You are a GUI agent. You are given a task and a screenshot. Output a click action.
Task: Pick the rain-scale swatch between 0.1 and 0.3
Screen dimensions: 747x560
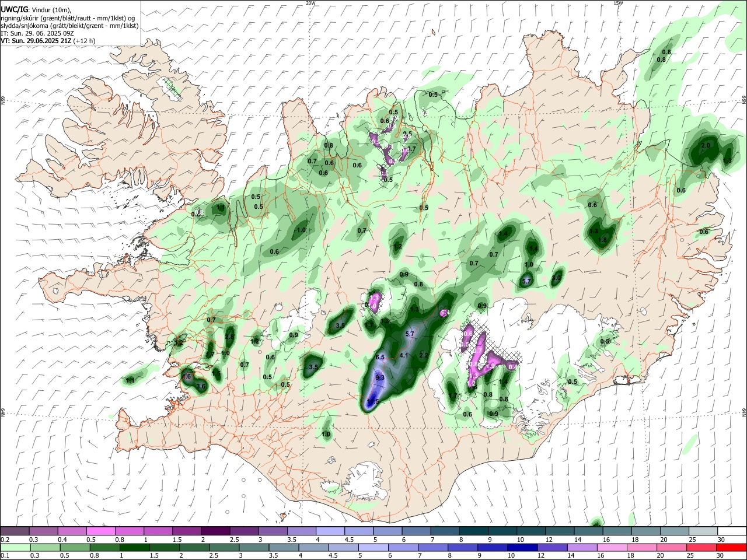coord(16,547)
